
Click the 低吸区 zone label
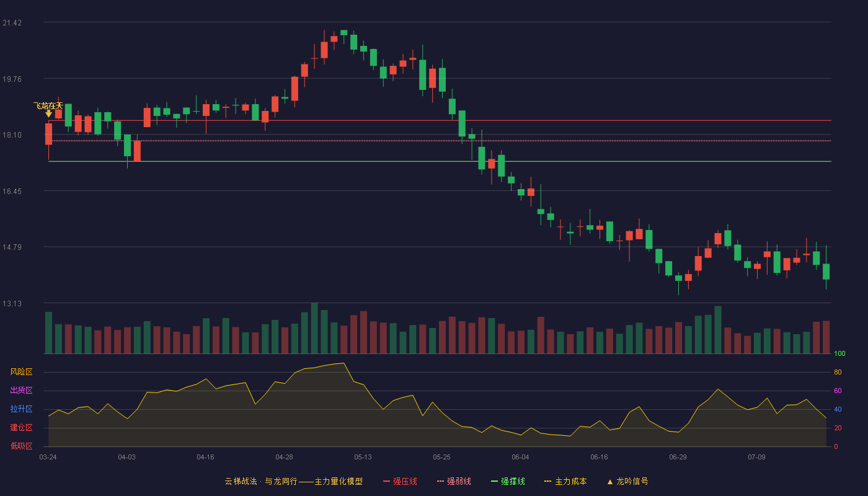pyautogui.click(x=21, y=446)
